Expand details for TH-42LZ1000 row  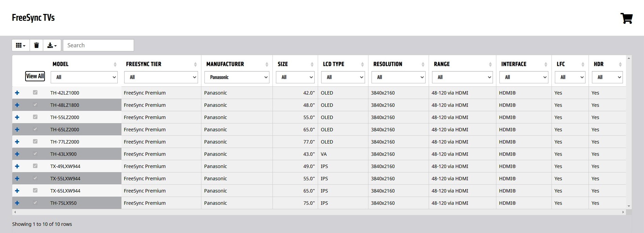(17, 93)
